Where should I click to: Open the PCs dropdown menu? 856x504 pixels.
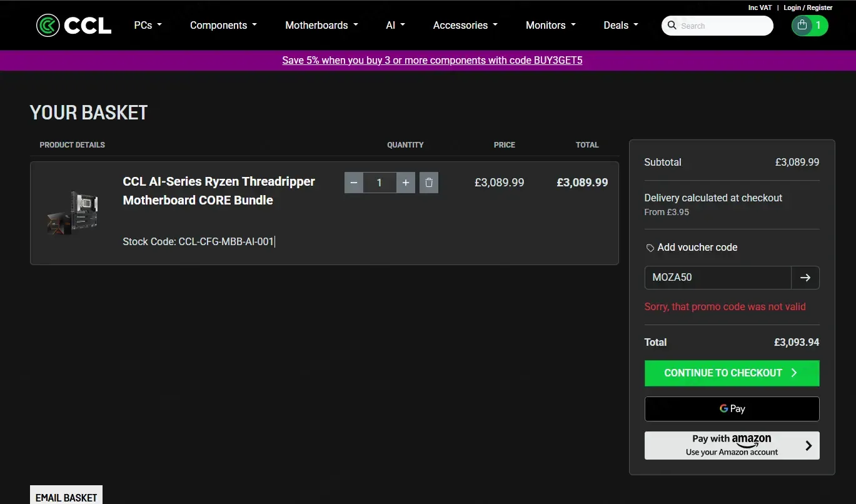(x=148, y=25)
